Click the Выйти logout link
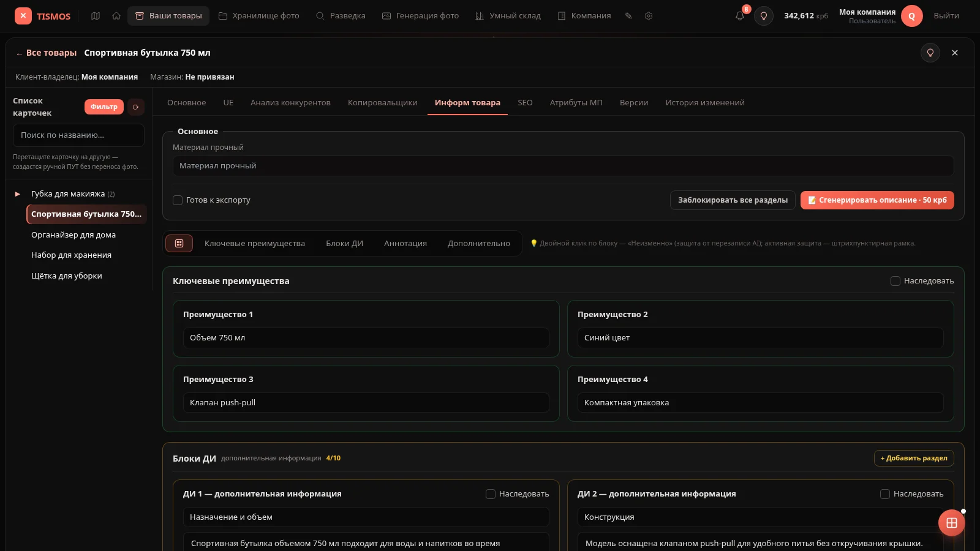980x551 pixels. coord(946,16)
